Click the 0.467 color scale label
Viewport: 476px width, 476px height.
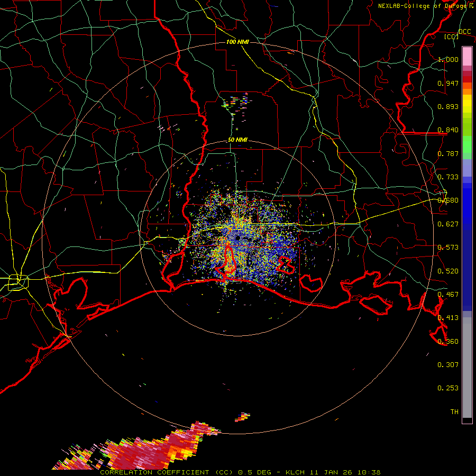coord(448,295)
